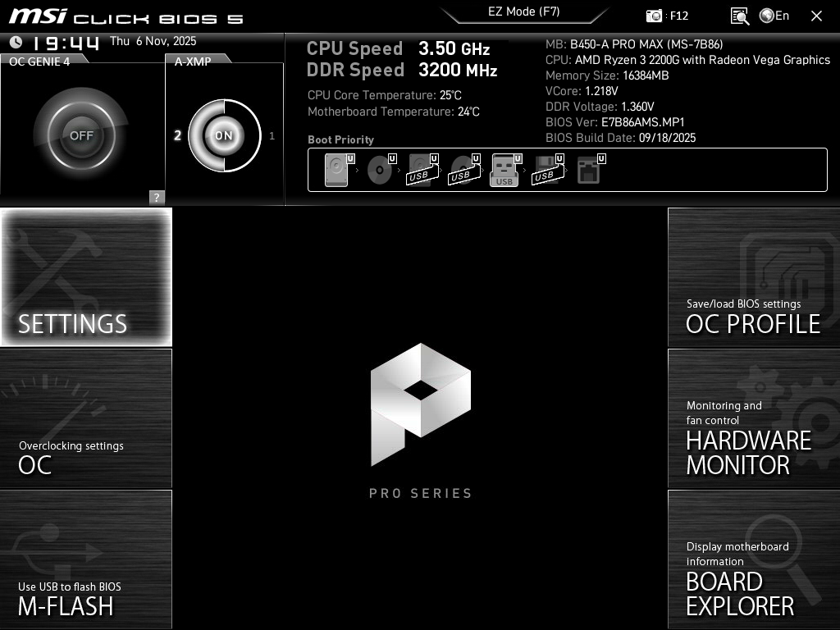This screenshot has width=840, height=630.
Task: Open the OC PROFILE panel
Action: coord(754,277)
